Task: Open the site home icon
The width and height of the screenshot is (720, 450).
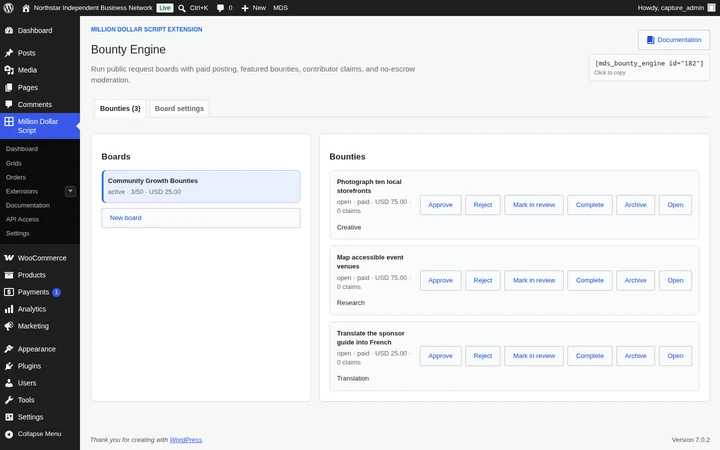Action: point(26,8)
